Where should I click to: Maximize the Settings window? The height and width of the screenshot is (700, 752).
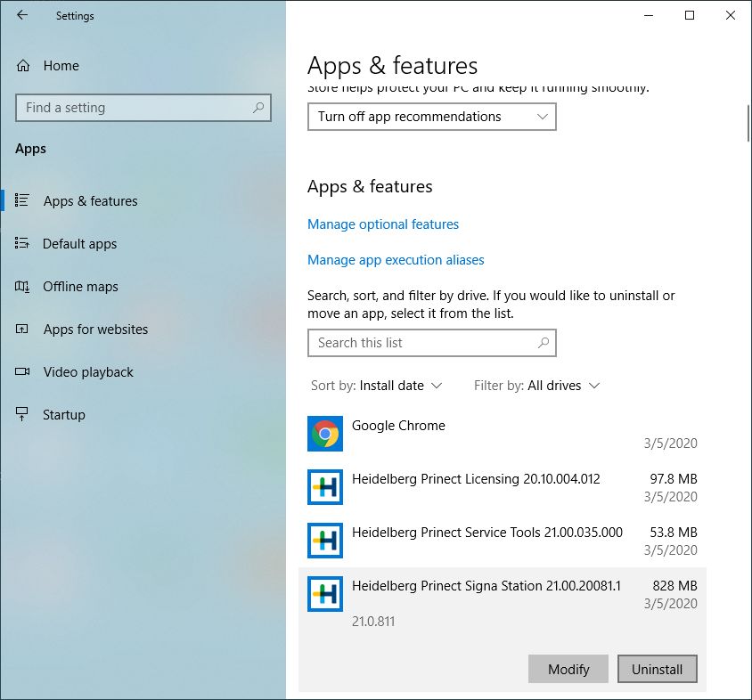[689, 15]
